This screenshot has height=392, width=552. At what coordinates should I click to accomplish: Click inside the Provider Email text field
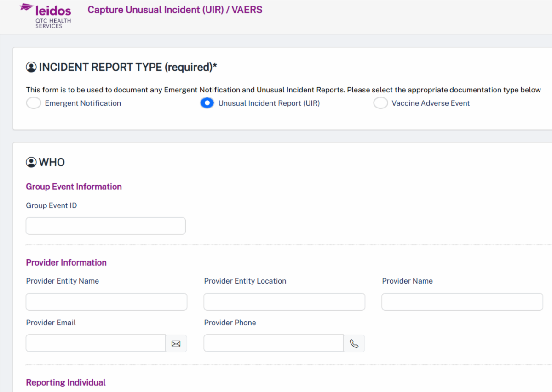[x=95, y=343]
